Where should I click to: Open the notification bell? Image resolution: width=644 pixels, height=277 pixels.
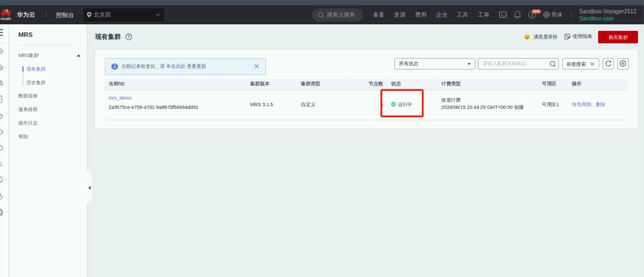pyautogui.click(x=517, y=15)
